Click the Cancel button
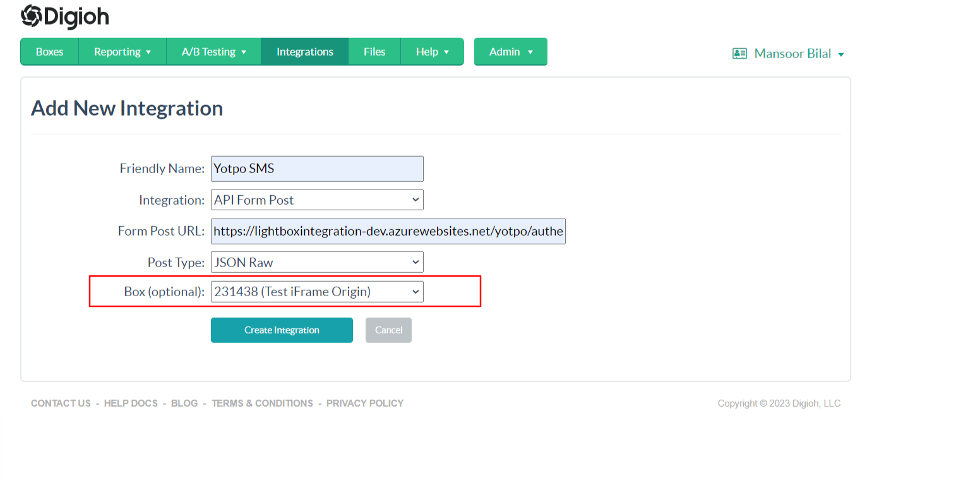 tap(388, 330)
